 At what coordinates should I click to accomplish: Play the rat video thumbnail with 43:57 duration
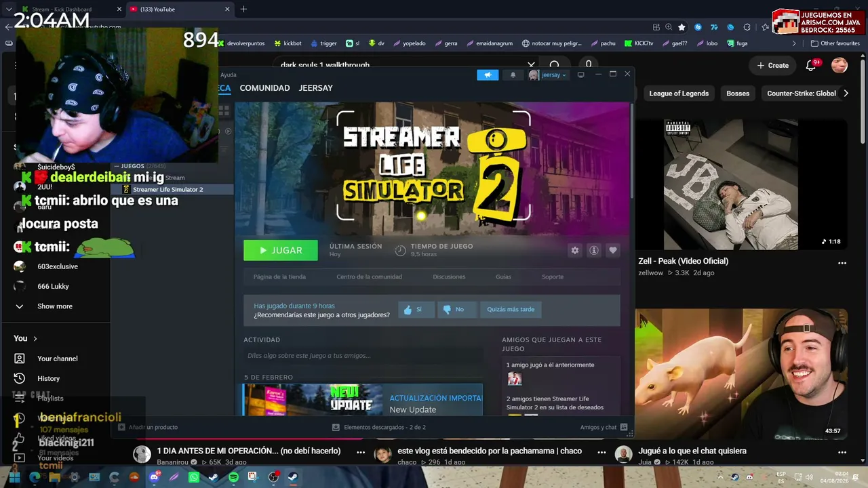pyautogui.click(x=741, y=374)
